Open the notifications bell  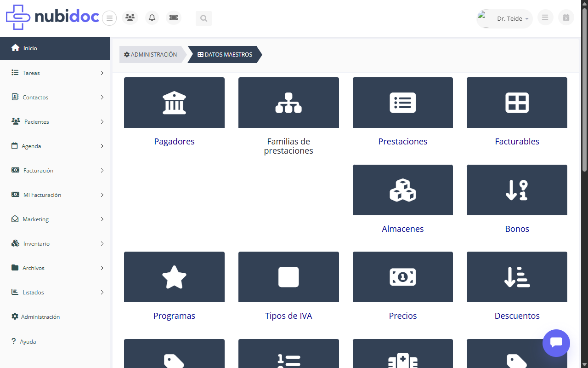152,18
